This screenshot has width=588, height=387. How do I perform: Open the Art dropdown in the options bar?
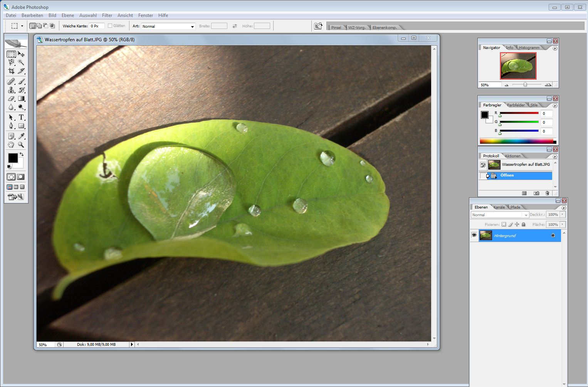(193, 26)
